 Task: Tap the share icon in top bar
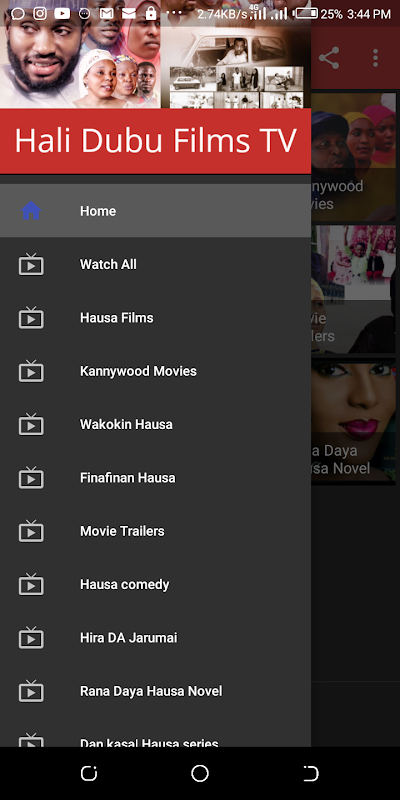pyautogui.click(x=329, y=58)
